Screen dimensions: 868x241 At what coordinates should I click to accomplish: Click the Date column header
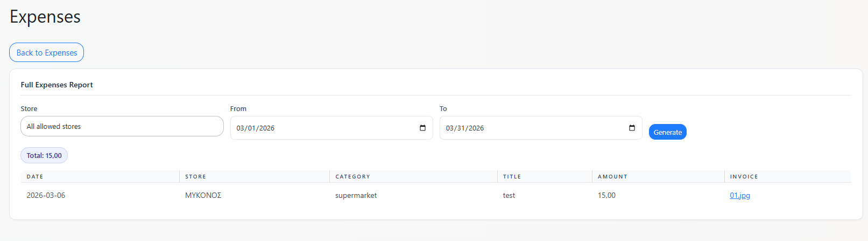pyautogui.click(x=35, y=176)
